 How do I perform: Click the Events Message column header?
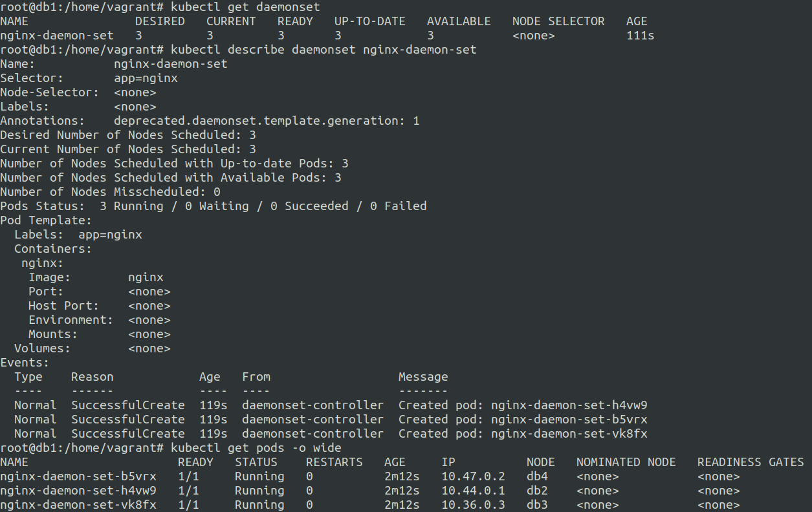[423, 377]
